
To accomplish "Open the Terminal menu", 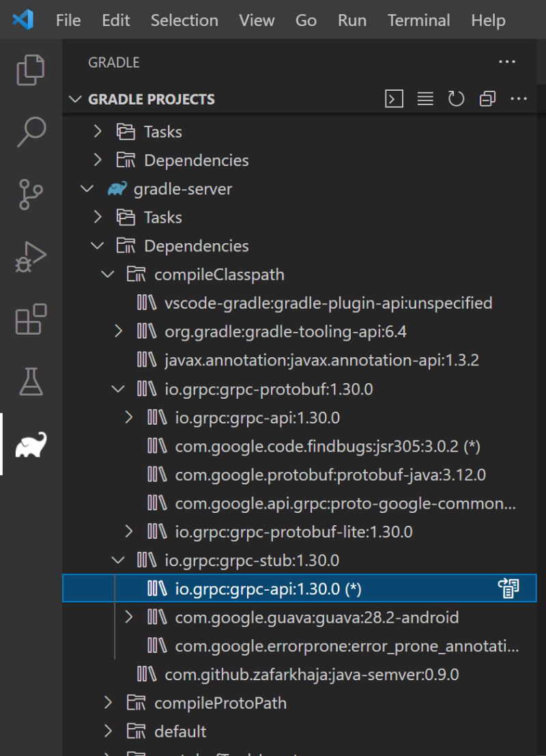I will pos(418,20).
